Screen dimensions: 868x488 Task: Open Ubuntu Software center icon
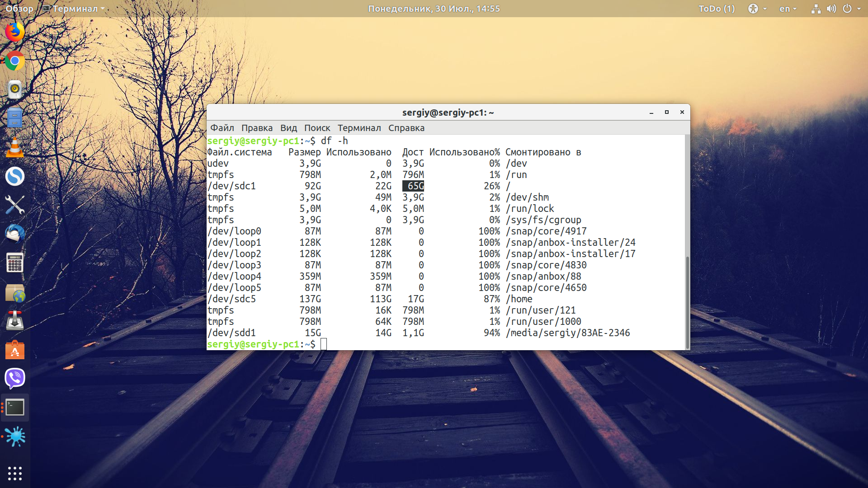(15, 349)
